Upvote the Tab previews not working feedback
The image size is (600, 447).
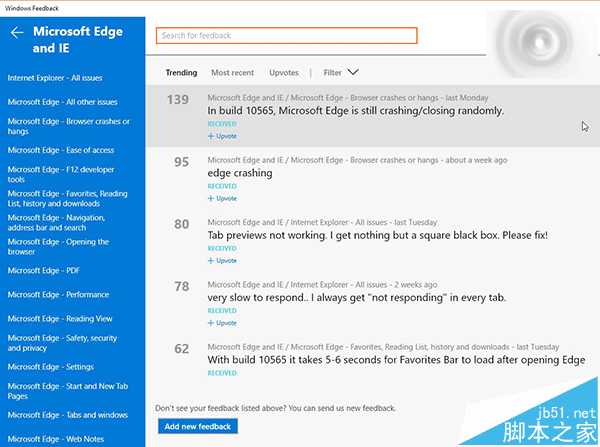tap(222, 260)
